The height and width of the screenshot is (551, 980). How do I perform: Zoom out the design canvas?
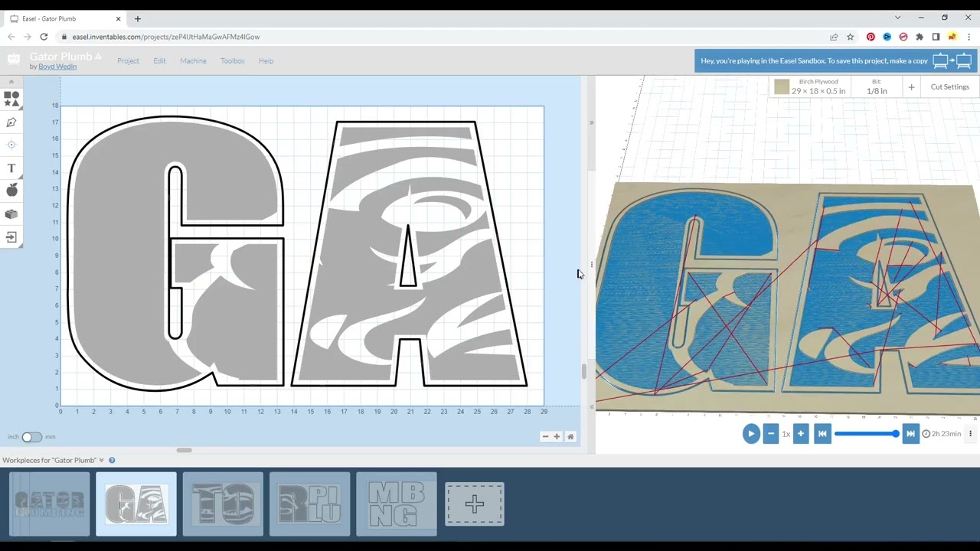click(x=545, y=436)
